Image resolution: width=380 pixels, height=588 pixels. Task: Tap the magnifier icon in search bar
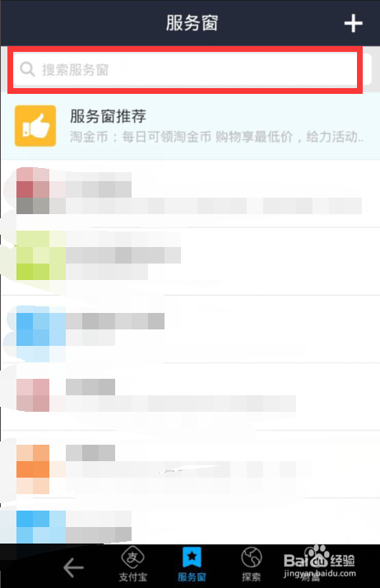point(27,69)
